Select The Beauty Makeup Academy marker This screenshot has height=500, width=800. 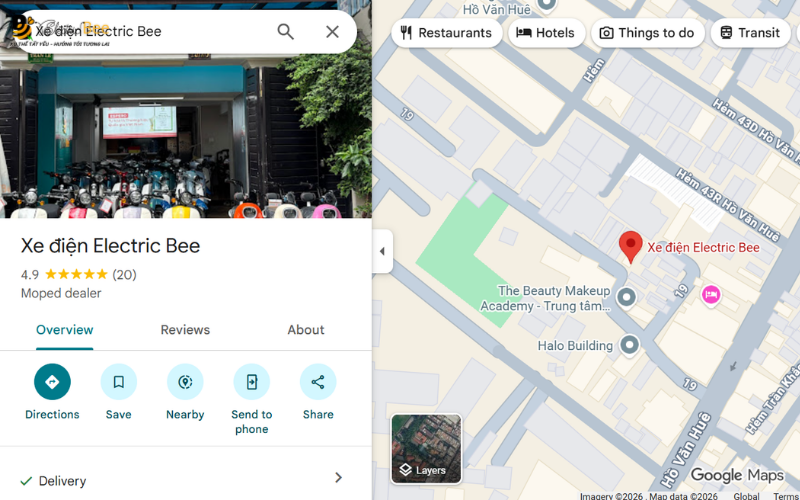tap(626, 297)
